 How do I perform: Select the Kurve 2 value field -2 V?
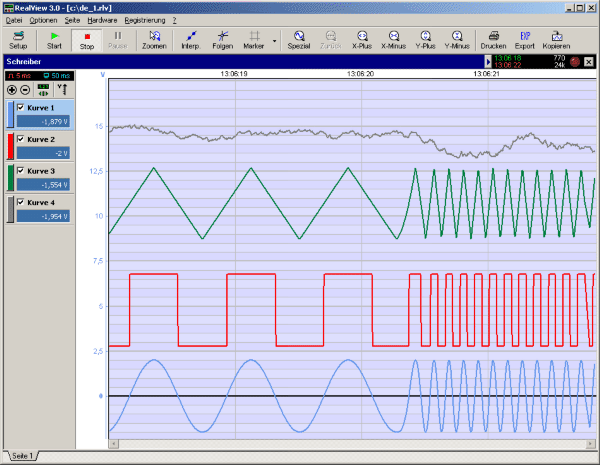click(x=43, y=153)
